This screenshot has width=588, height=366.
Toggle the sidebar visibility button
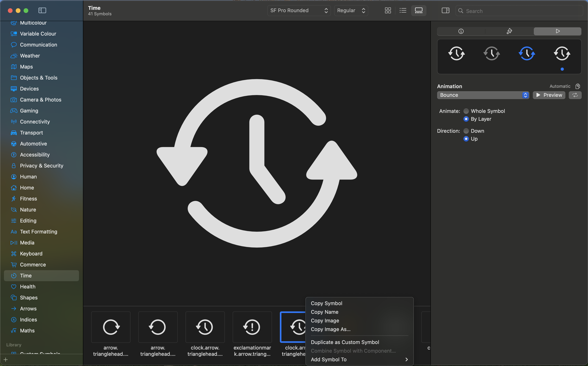tap(42, 10)
